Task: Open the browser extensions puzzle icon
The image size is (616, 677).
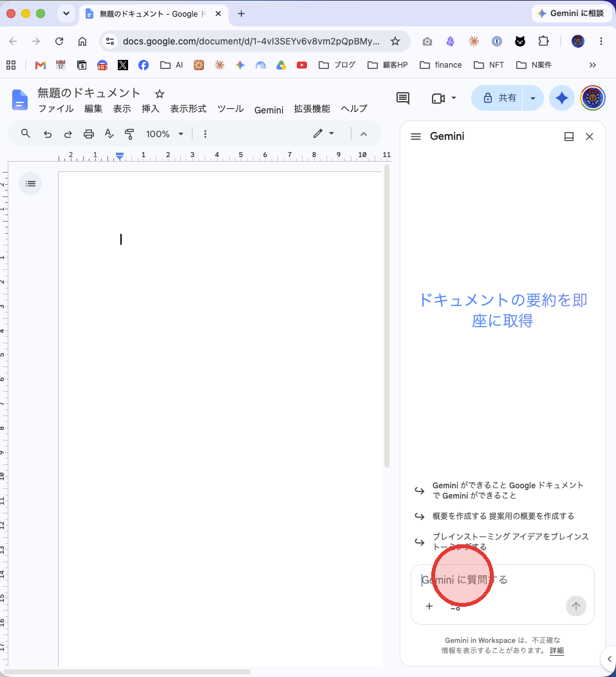Action: coord(543,41)
